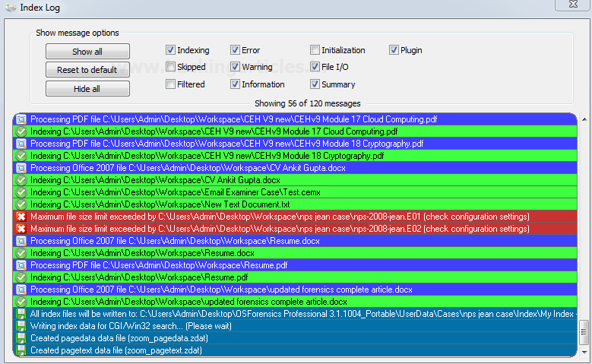Click the log scrollbar down arrow
This screenshot has height=364, width=592.
click(584, 352)
